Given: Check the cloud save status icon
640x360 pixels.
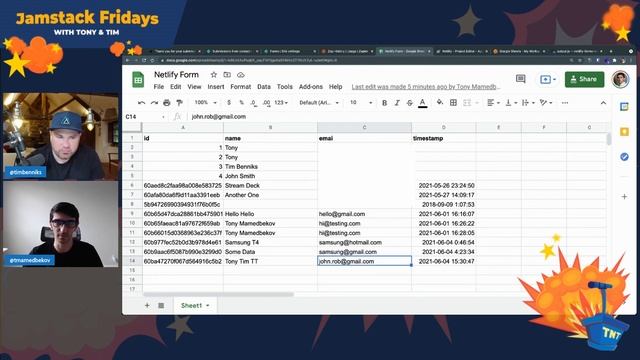Looking at the screenshot, I should tap(241, 75).
